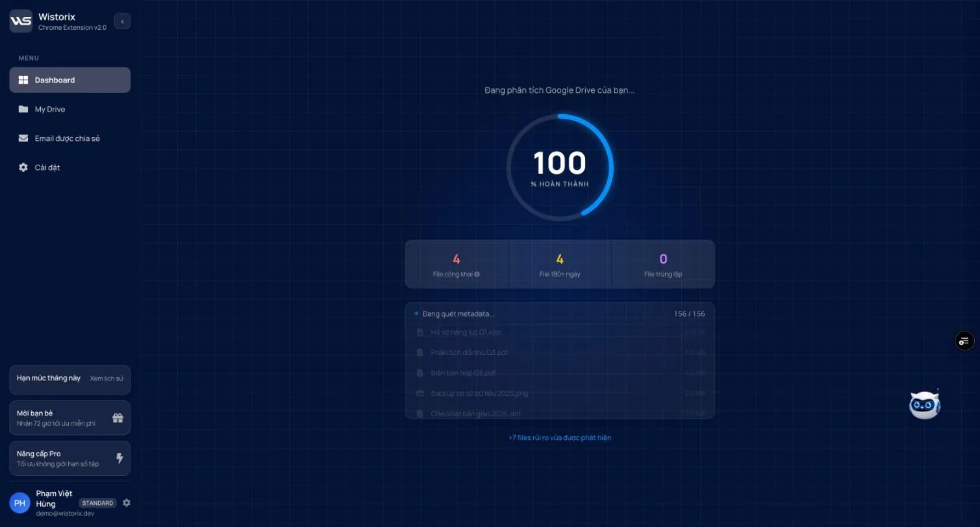The height and width of the screenshot is (527, 980).
Task: Open Xem lịch sử link
Action: point(107,378)
